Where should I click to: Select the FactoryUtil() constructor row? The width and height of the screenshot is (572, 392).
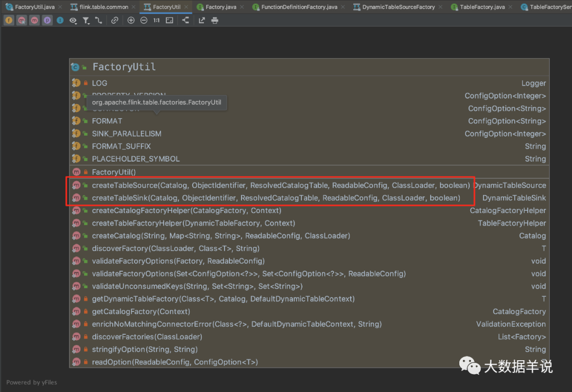tap(309, 172)
